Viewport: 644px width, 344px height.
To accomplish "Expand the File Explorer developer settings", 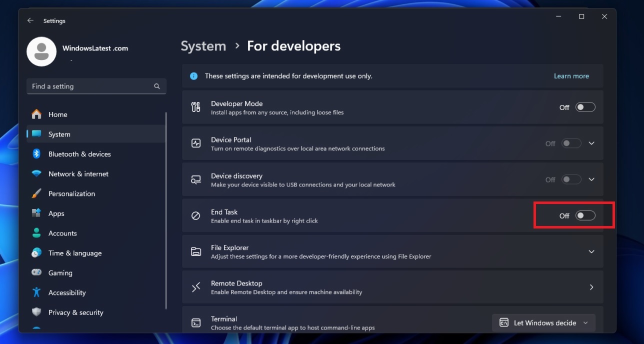I will [x=591, y=251].
